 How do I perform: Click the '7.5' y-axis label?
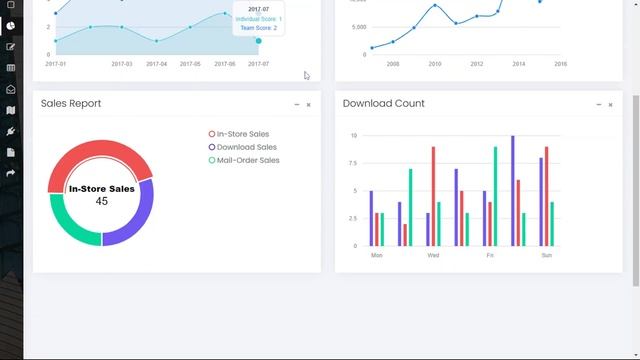click(353, 163)
